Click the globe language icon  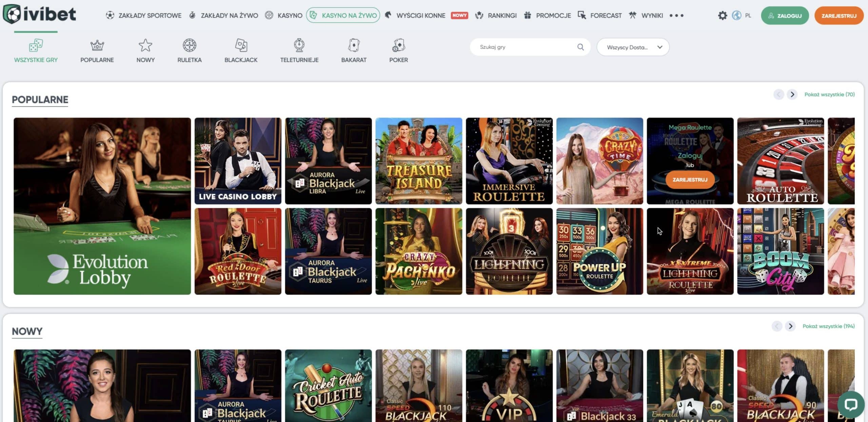[x=736, y=16]
